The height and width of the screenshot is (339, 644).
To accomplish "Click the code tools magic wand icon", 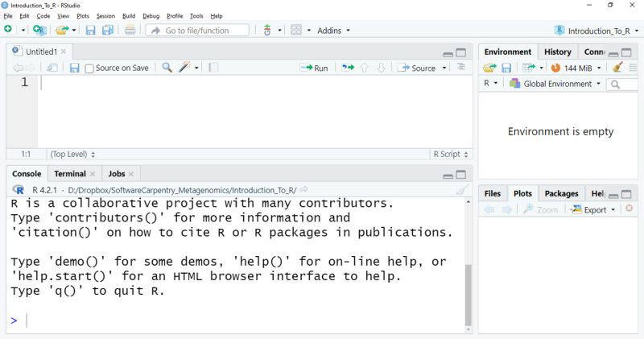I will pos(185,68).
